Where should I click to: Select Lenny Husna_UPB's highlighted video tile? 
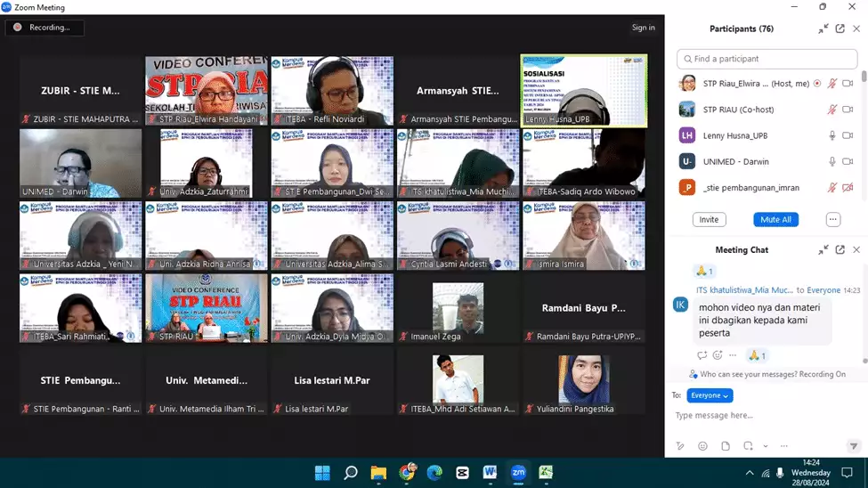(583, 90)
